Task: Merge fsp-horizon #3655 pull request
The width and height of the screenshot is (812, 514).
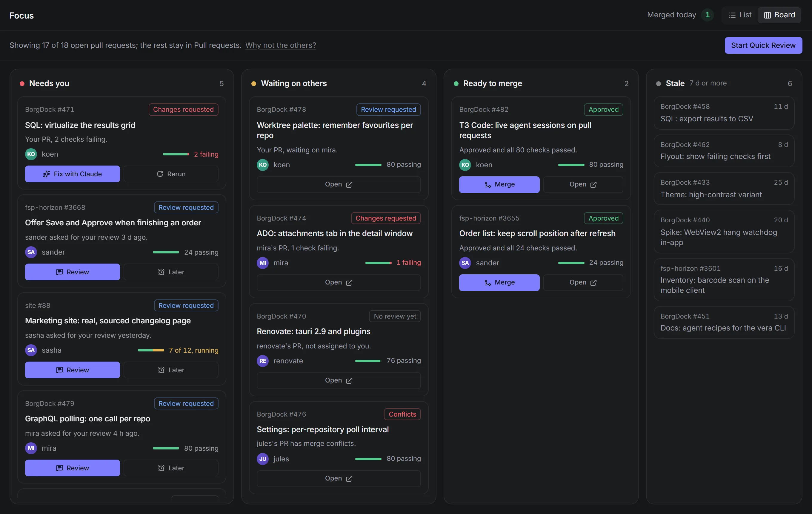Action: [x=499, y=282]
